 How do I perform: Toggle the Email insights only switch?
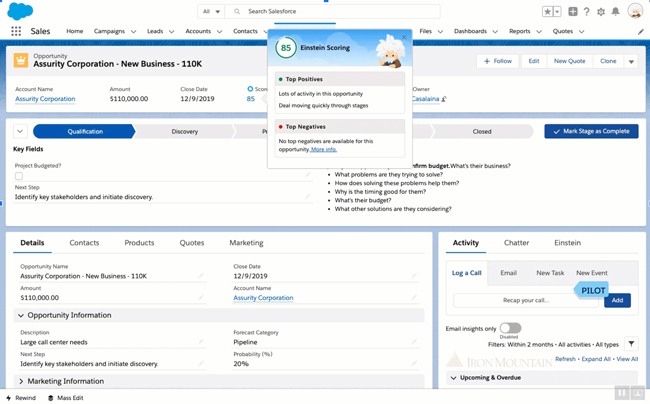[x=509, y=328]
